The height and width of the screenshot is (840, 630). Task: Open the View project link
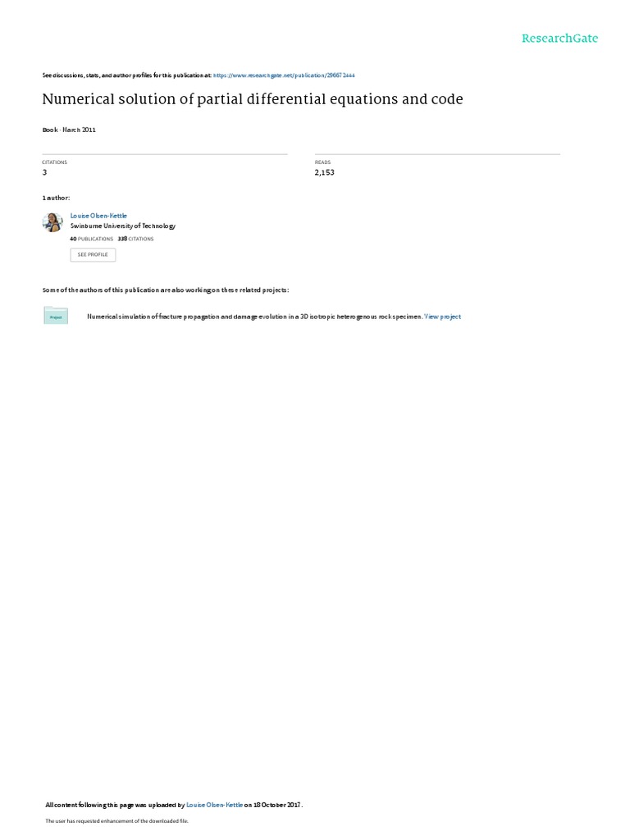(x=442, y=317)
